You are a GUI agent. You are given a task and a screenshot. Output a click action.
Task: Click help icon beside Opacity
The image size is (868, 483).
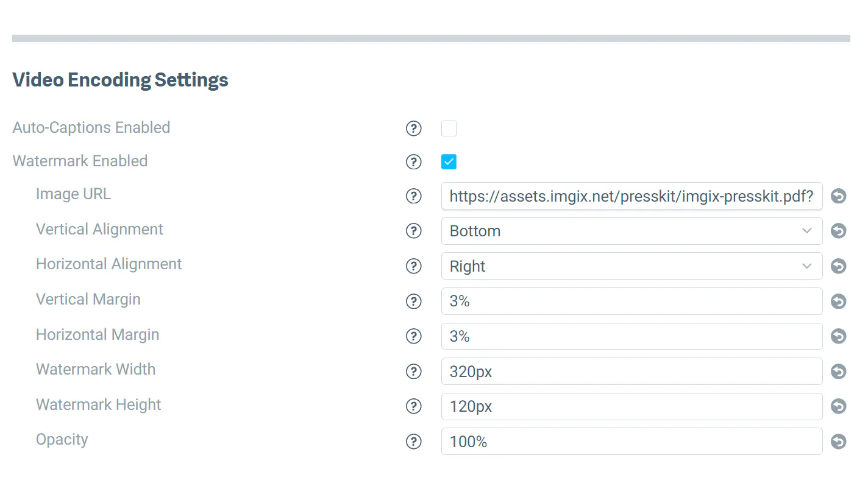414,442
